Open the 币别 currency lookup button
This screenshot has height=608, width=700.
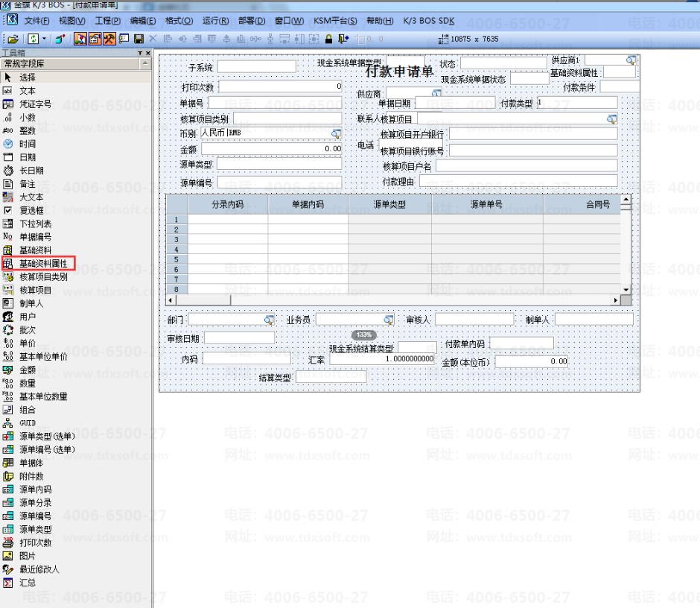pos(336,133)
